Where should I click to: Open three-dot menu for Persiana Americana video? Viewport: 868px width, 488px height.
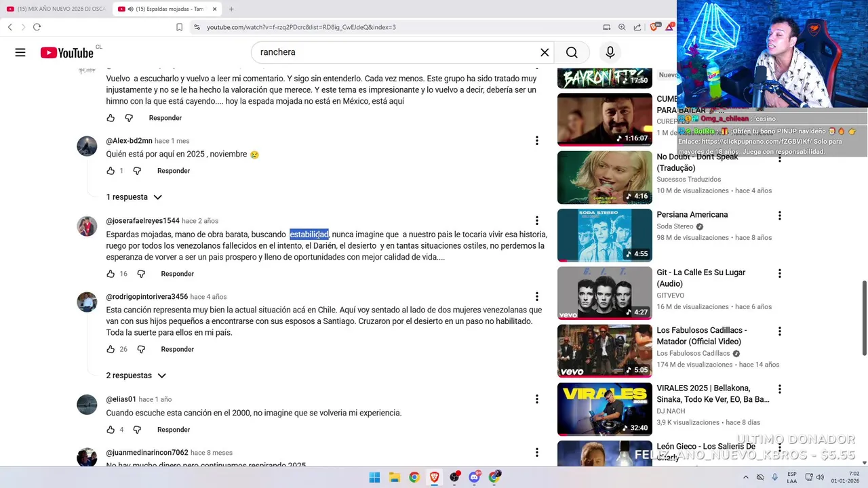coord(779,216)
